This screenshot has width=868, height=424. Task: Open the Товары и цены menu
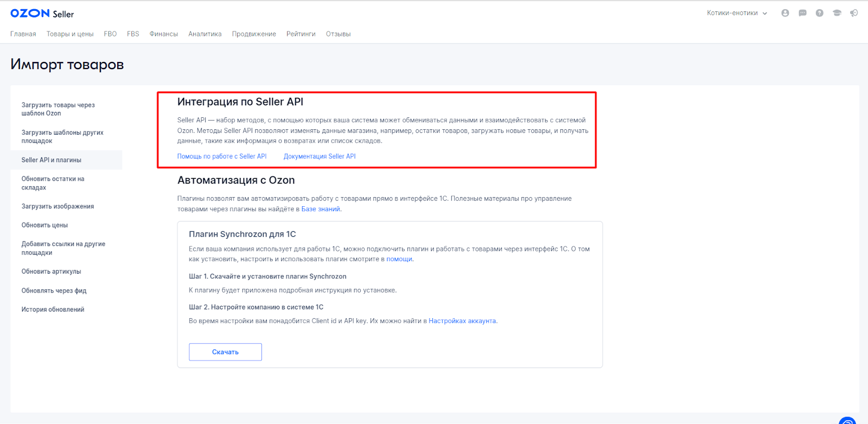[70, 34]
